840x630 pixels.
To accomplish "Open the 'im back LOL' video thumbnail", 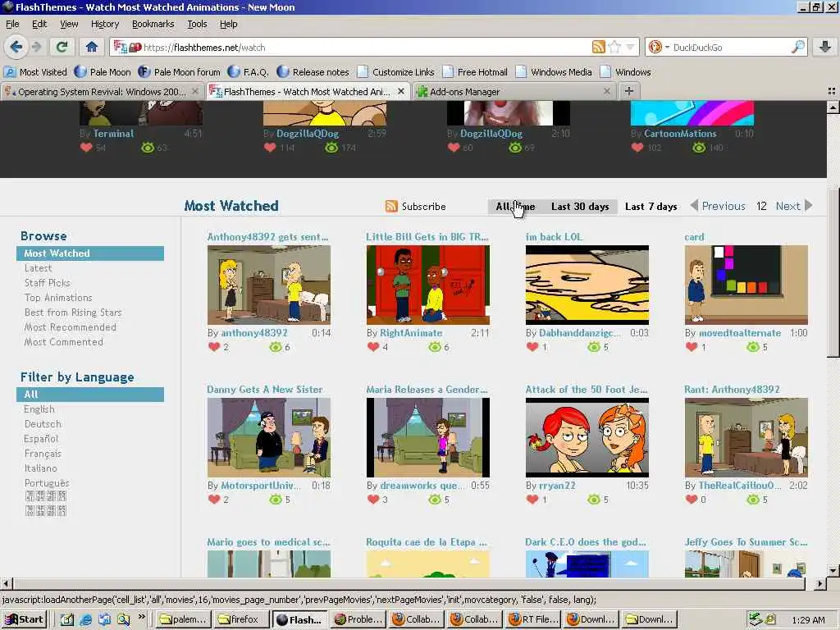I will coord(587,285).
